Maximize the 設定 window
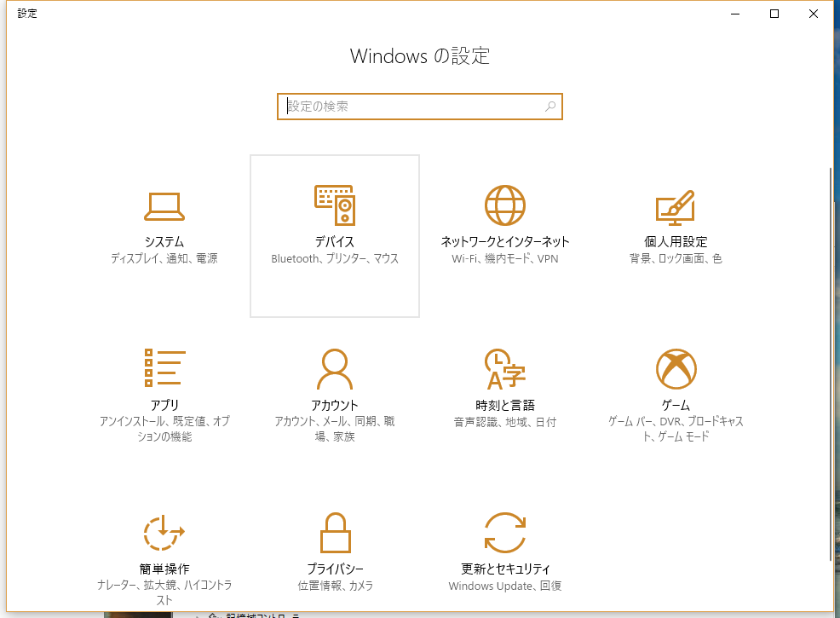 click(x=774, y=14)
